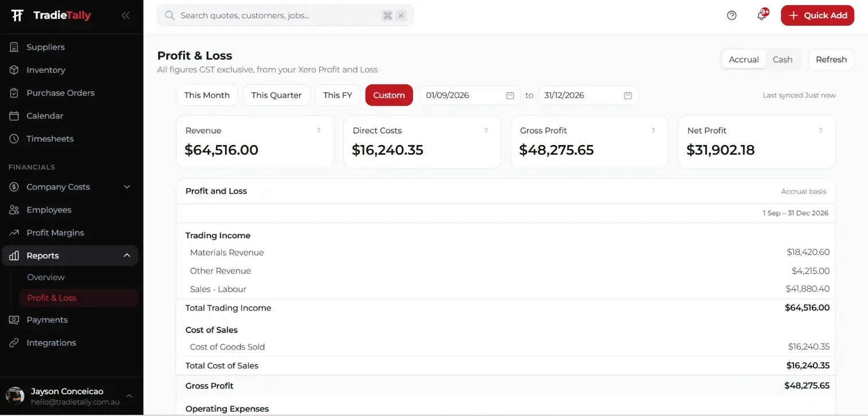The image size is (868, 416).
Task: Open calendar picker for start date 01/09/2026
Action: pyautogui.click(x=510, y=95)
